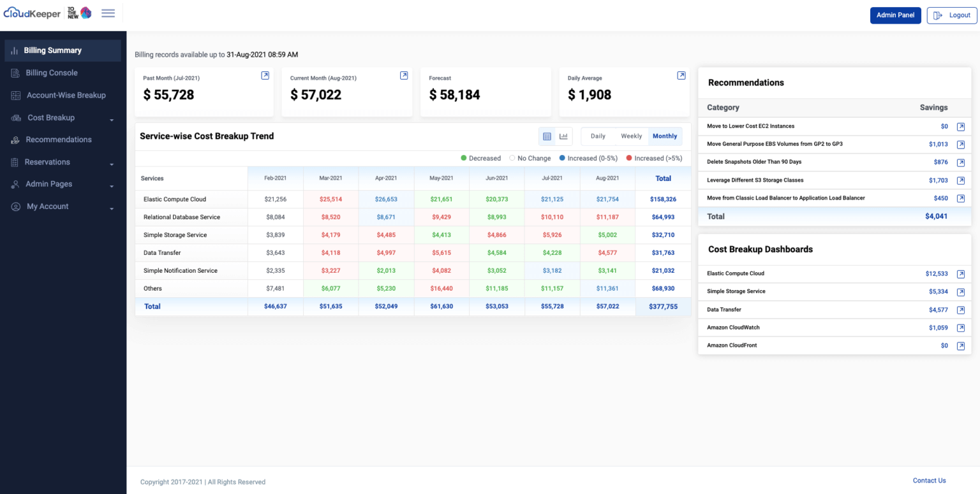This screenshot has height=494, width=980.
Task: Open the Past Month card external link icon
Action: 265,75
